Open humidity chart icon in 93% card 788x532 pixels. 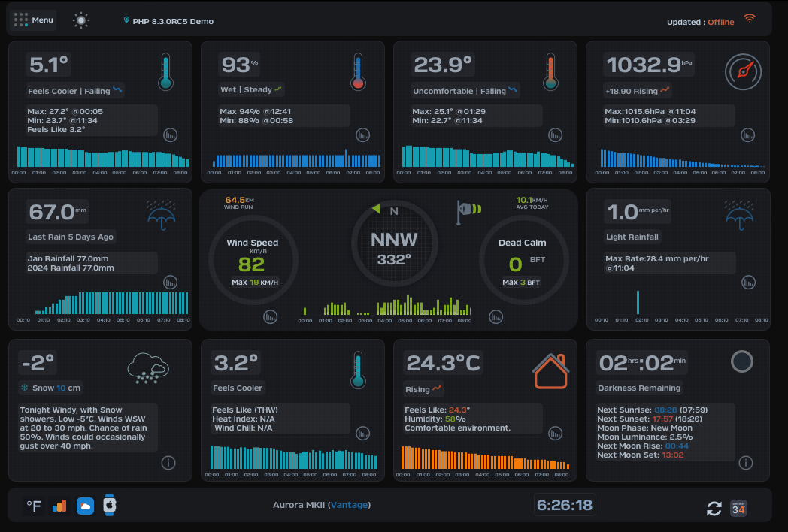click(363, 135)
